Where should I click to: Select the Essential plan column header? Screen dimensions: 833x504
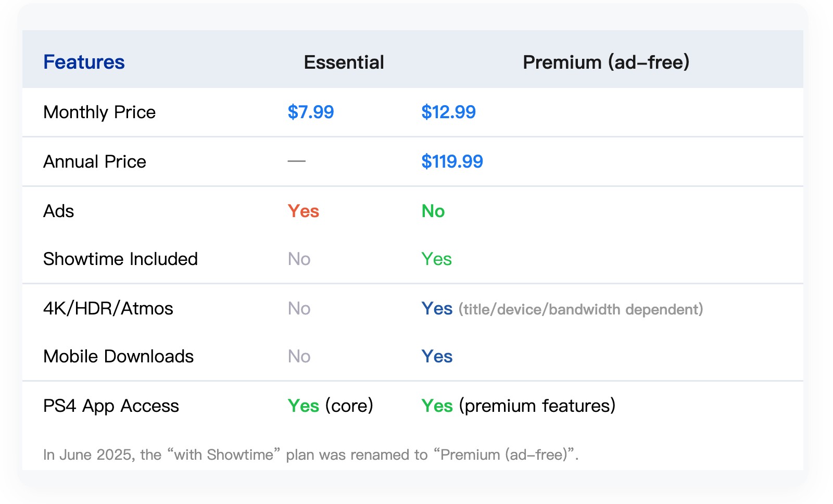click(344, 62)
